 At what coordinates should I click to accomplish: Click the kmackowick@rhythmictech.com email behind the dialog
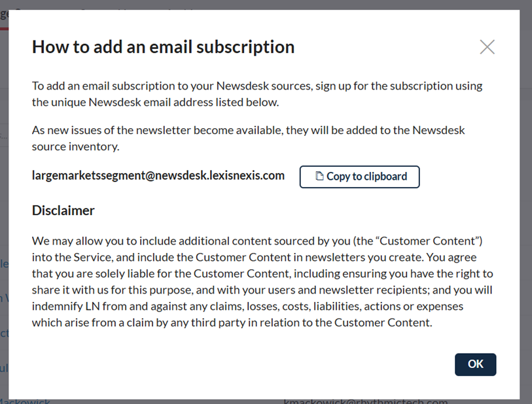(365, 401)
